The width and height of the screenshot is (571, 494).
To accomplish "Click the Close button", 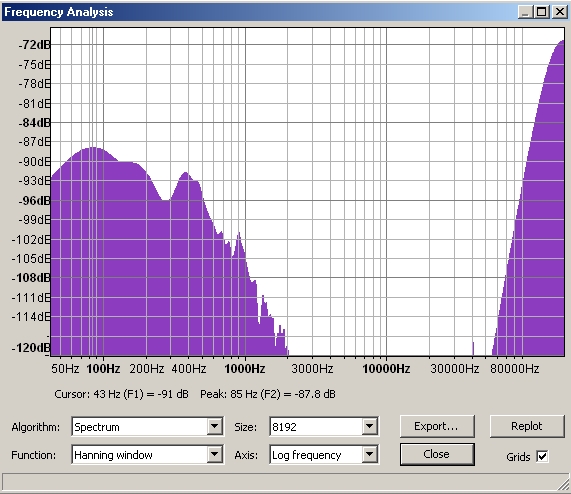I will coord(437,454).
